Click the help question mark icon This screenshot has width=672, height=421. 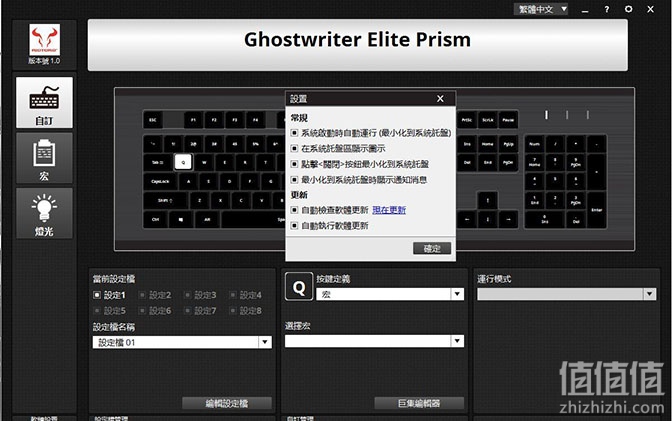pyautogui.click(x=606, y=9)
